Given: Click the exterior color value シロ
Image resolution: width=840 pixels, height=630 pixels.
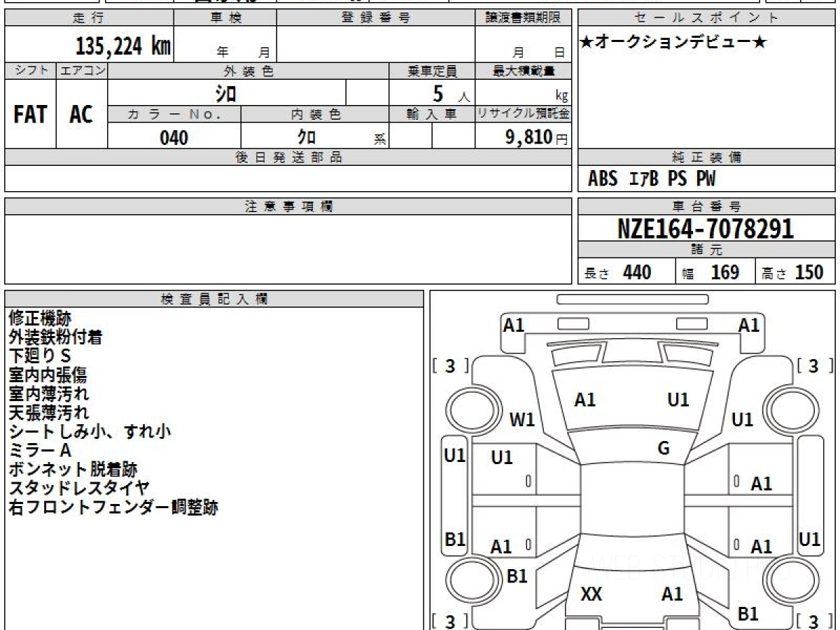Looking at the screenshot, I should pos(225,92).
